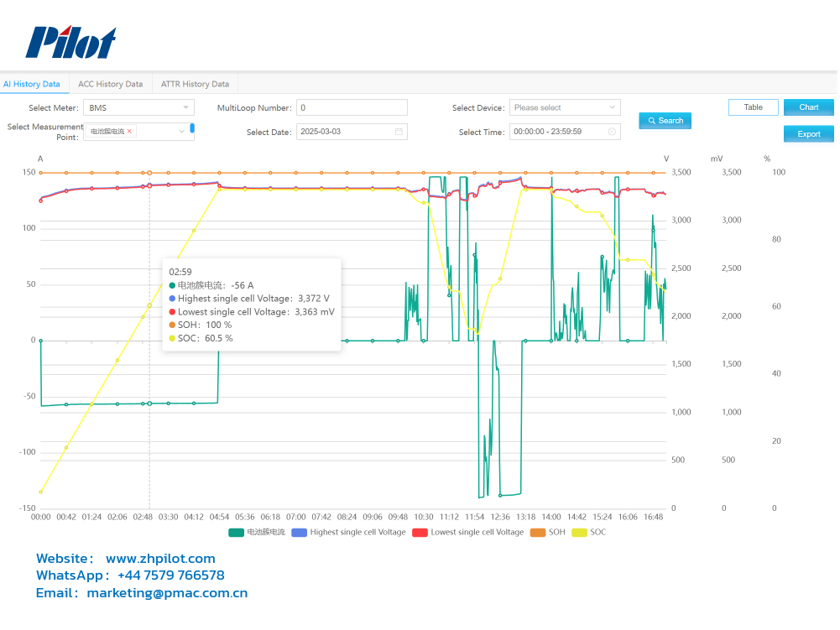Toggle the teal battery current legend swatch
This screenshot has width=840, height=630.
pyautogui.click(x=237, y=533)
